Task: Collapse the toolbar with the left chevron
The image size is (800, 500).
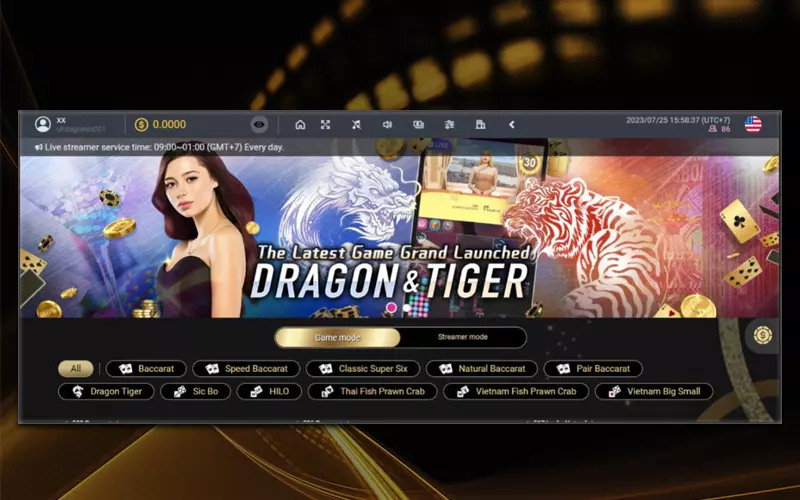Action: [x=511, y=125]
